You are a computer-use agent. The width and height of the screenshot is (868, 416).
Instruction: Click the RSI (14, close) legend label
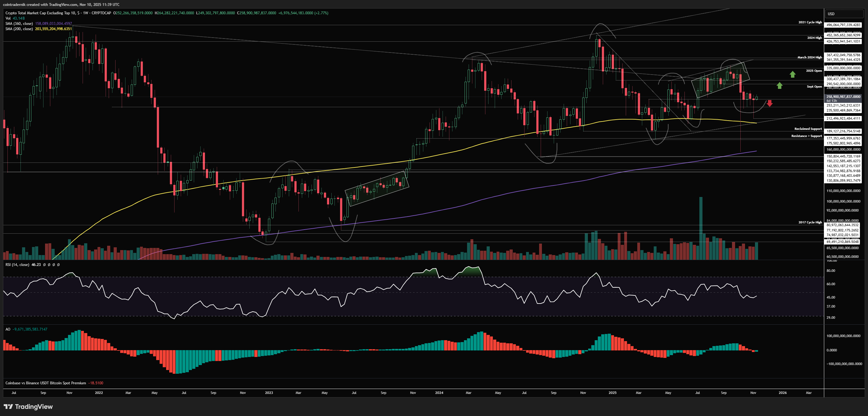tap(17, 265)
